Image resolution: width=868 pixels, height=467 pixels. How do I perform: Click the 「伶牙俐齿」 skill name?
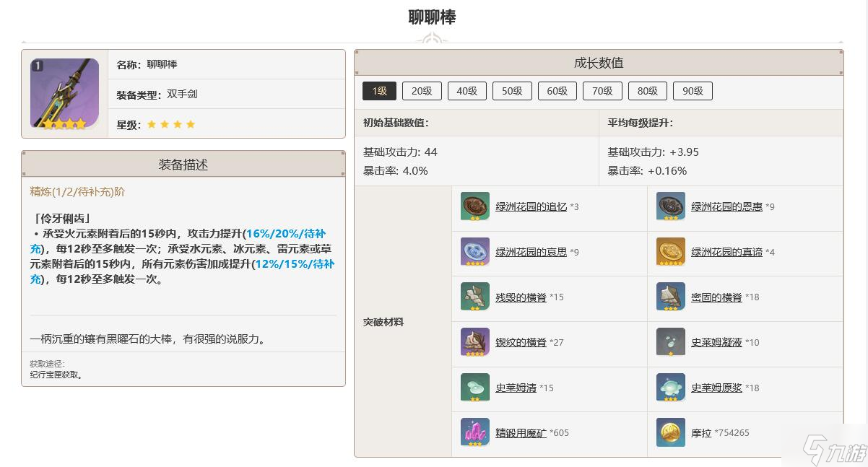click(61, 218)
